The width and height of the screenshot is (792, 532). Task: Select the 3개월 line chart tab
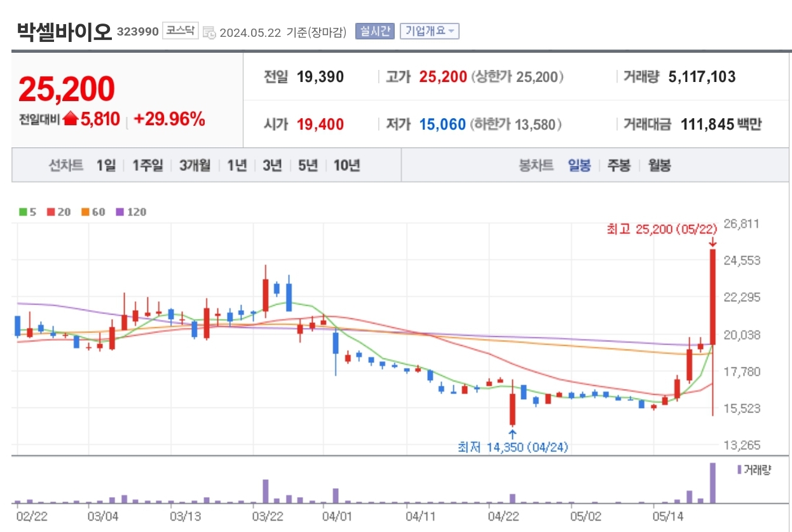(196, 166)
